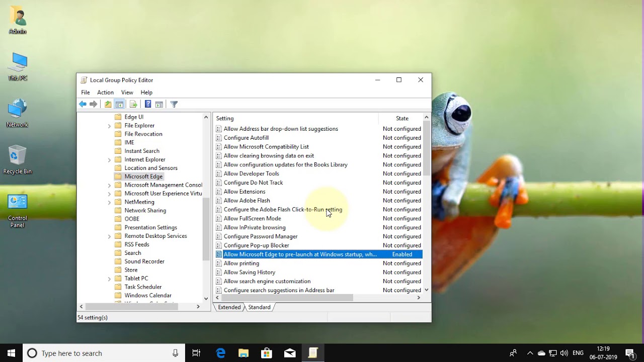Open People icon in system tray
Viewport: 644px width, 362px height.
pyautogui.click(x=513, y=353)
